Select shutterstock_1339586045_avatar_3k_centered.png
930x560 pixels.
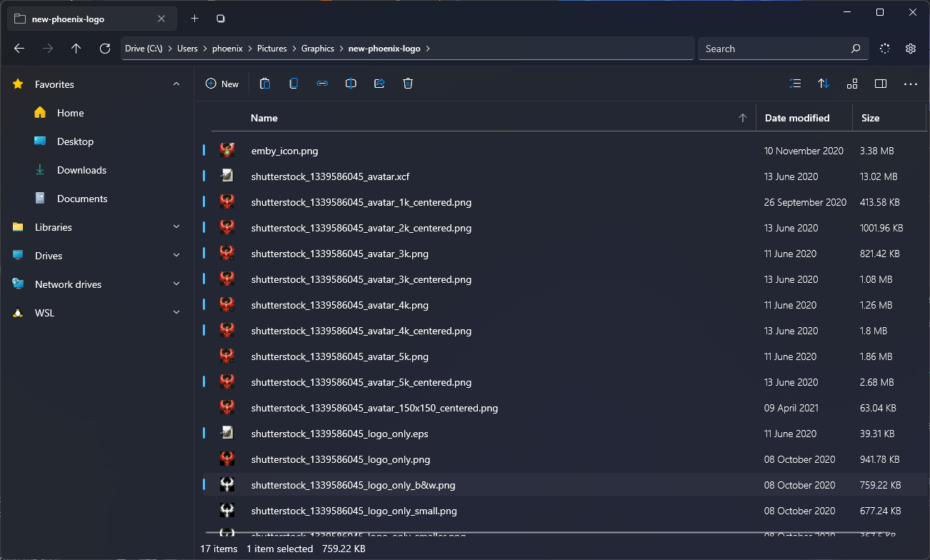564,279
